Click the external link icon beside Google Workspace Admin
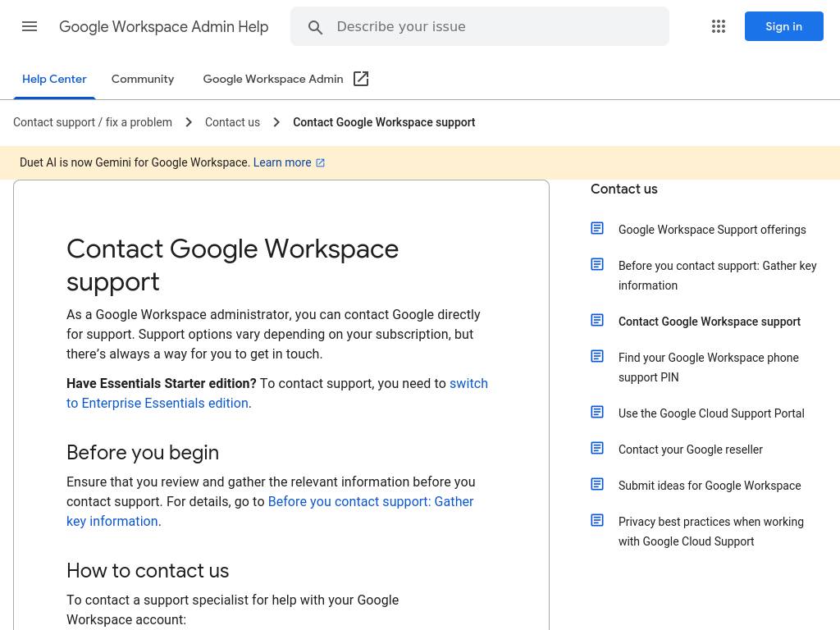This screenshot has height=630, width=840. (x=361, y=80)
